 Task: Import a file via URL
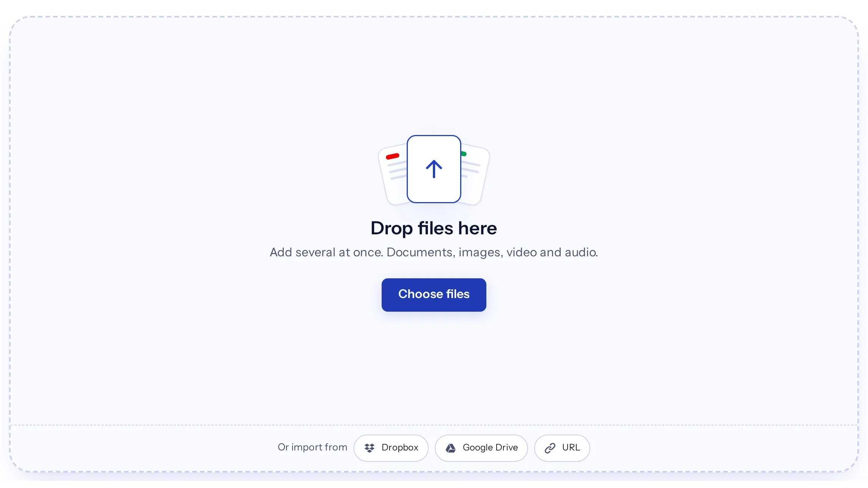coord(562,448)
